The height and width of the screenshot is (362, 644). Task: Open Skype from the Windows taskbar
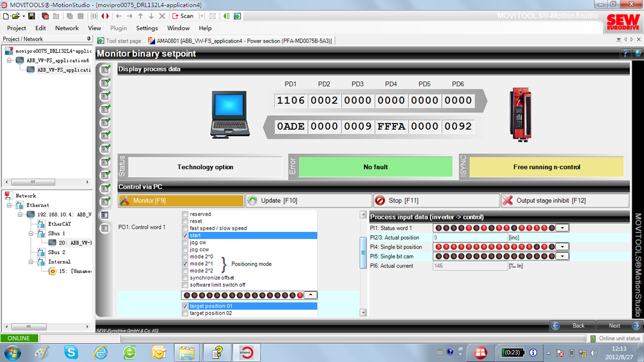click(71, 352)
